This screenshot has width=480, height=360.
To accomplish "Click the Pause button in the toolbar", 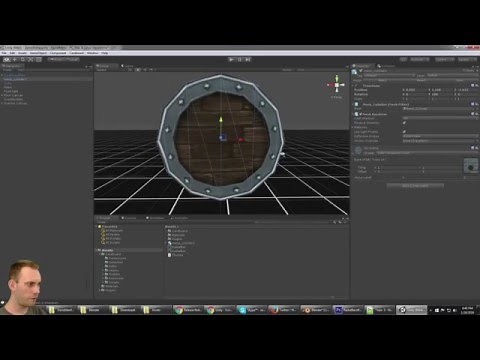I will point(239,60).
